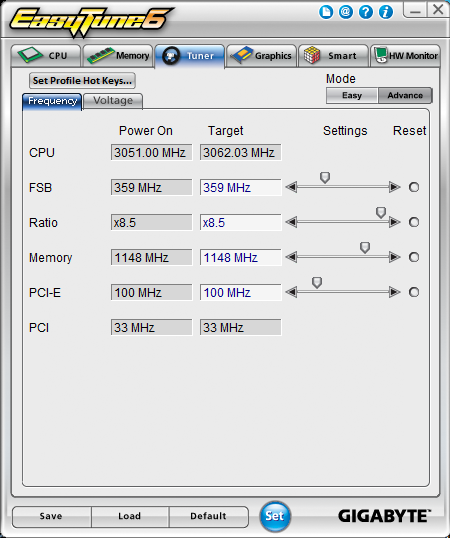Click Set Profile Hot Keys button
Image resolution: width=450 pixels, height=538 pixels.
tap(82, 81)
